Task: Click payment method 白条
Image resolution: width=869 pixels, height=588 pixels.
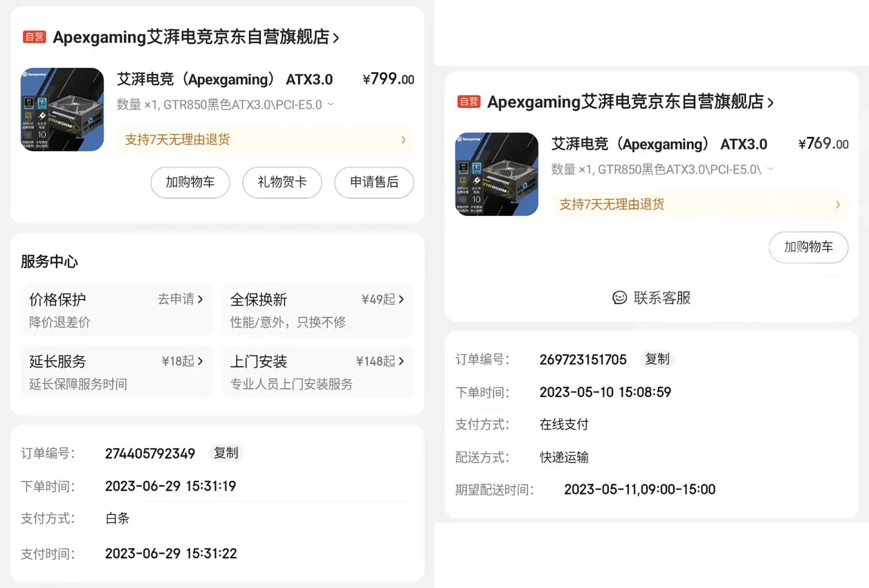Action: point(118,518)
